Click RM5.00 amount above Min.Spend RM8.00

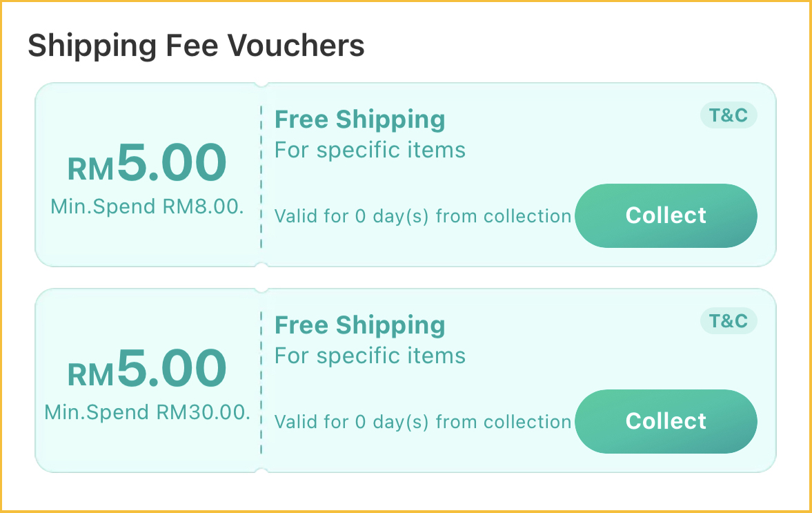click(x=147, y=164)
